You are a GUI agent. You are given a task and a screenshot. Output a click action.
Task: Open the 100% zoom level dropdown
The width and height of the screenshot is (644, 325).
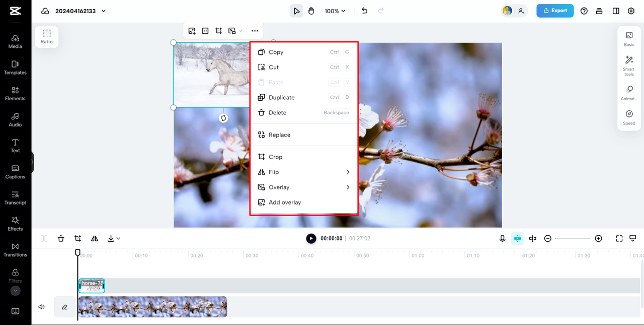pos(335,10)
